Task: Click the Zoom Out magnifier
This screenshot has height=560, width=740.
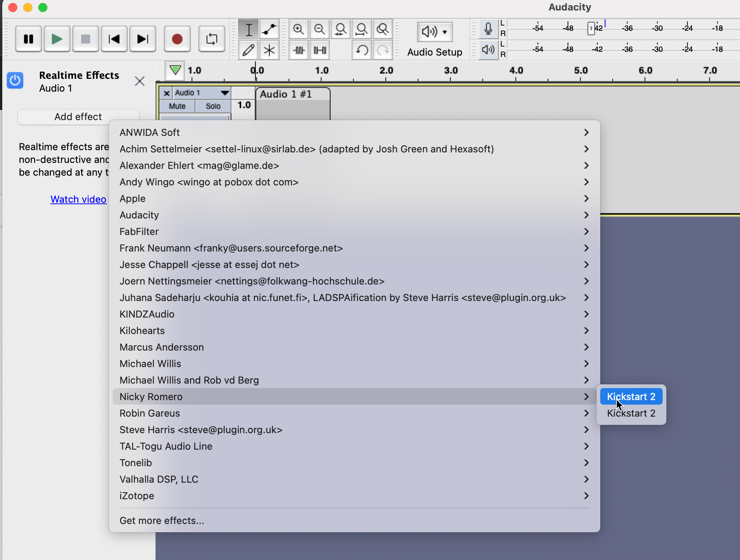Action: pos(320,29)
